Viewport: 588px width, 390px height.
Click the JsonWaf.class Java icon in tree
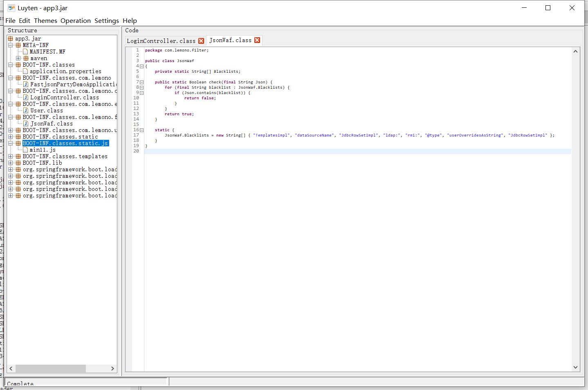tap(26, 123)
